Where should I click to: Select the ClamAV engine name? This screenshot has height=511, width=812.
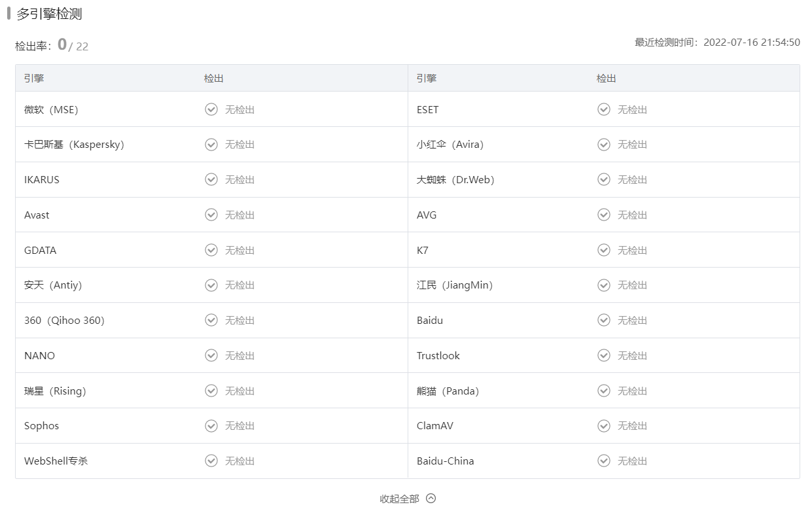point(435,426)
